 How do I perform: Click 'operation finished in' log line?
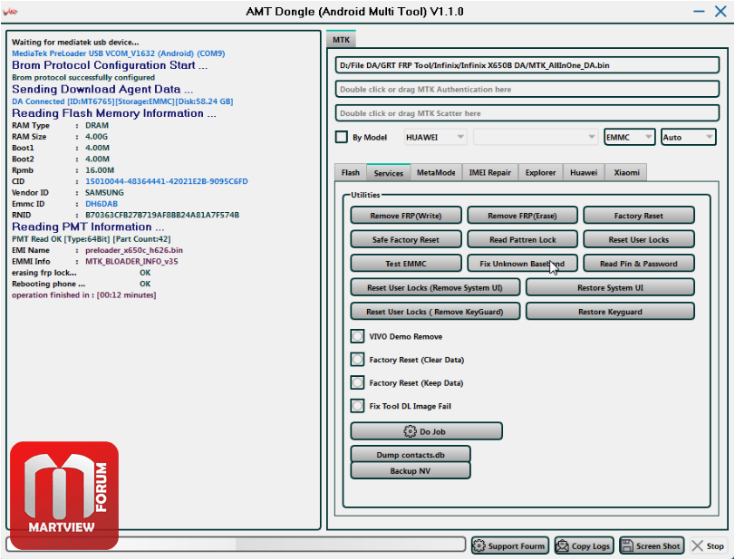tap(84, 294)
